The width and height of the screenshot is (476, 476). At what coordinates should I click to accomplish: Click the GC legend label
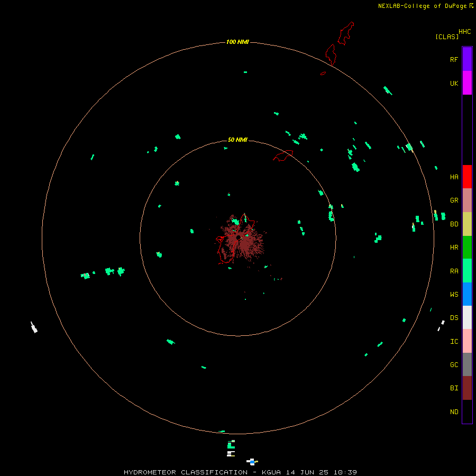(454, 365)
